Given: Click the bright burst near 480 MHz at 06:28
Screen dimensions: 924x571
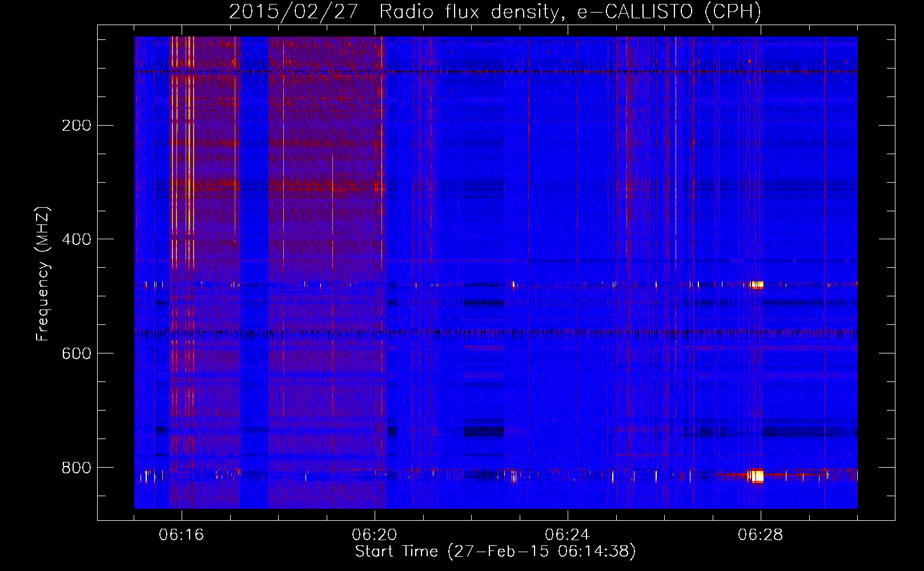Looking at the screenshot, I should pyautogui.click(x=757, y=285).
